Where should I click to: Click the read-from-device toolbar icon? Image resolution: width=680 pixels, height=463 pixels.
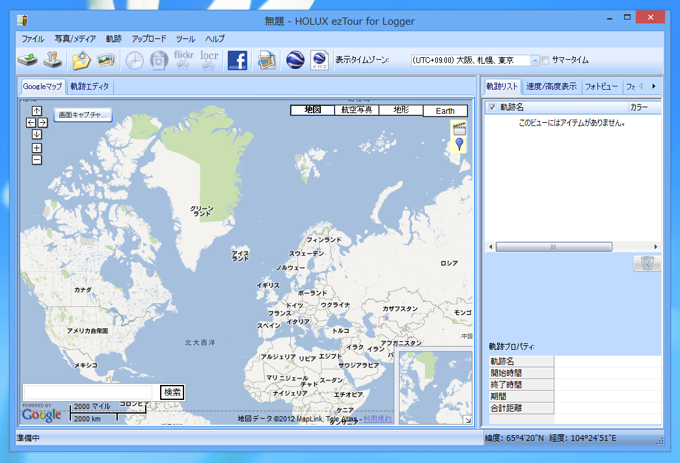pyautogui.click(x=27, y=60)
